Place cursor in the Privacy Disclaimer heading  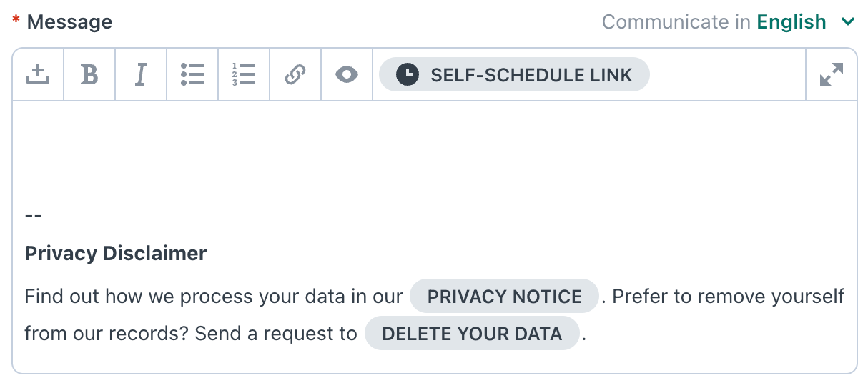click(116, 253)
